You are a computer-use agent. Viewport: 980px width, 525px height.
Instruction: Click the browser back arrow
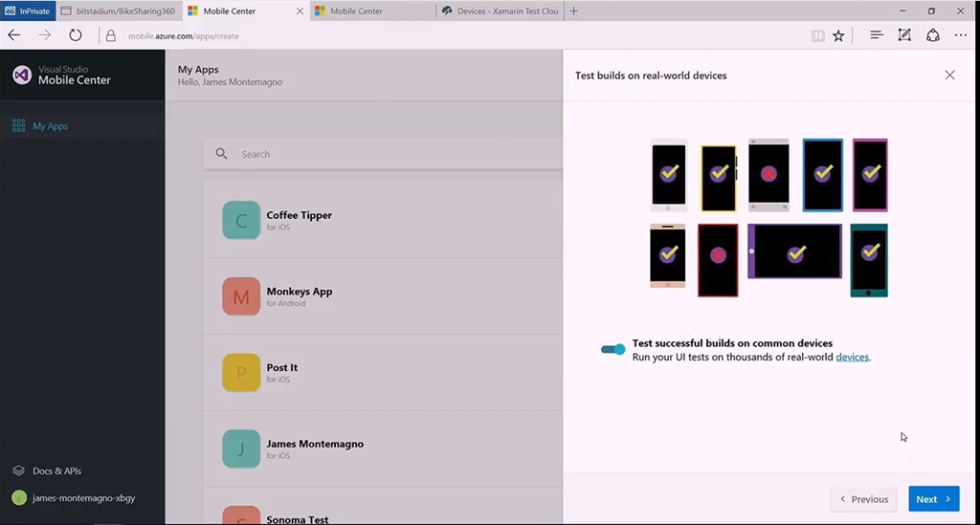13,35
